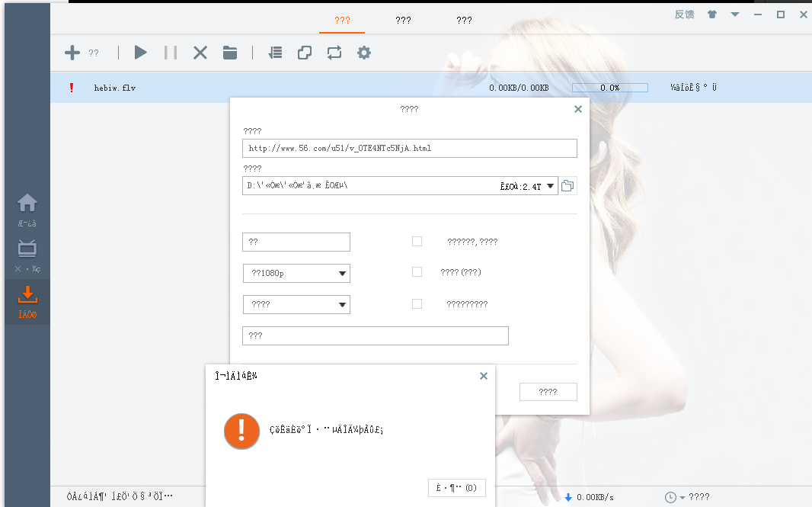Enable the last checkbox in the dialog
812x507 pixels.
point(417,303)
